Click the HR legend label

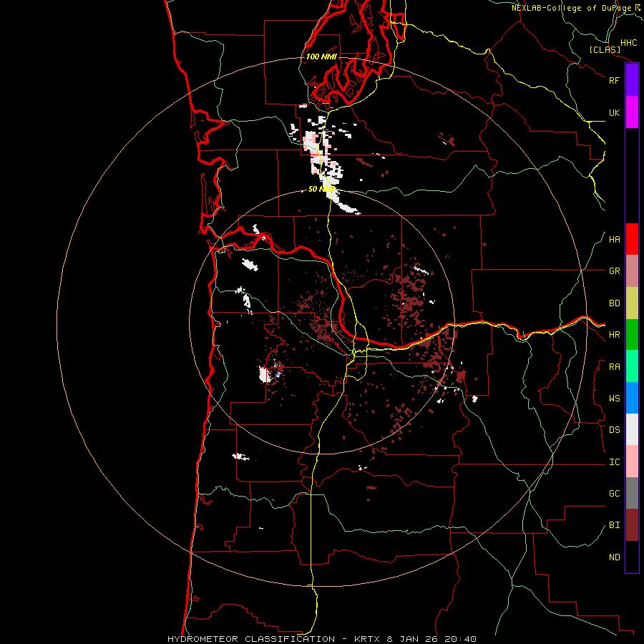pyautogui.click(x=614, y=335)
